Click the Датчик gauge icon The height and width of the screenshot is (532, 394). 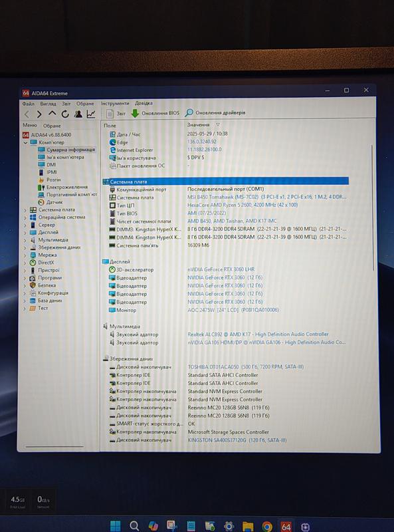pyautogui.click(x=41, y=202)
